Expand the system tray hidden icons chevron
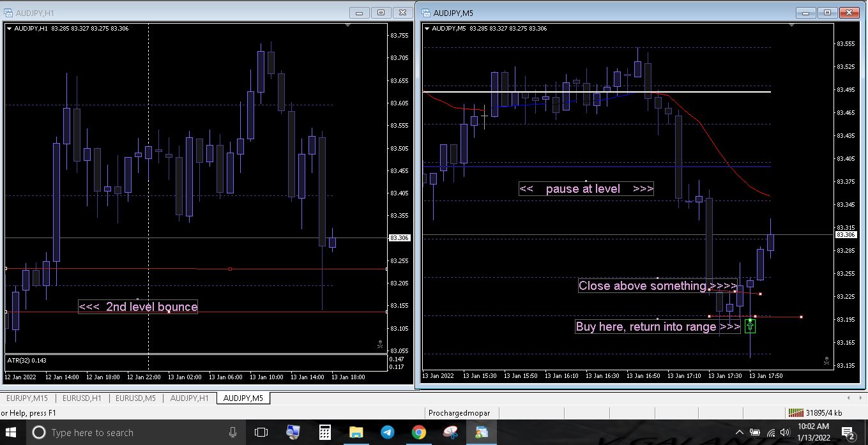 (740, 432)
